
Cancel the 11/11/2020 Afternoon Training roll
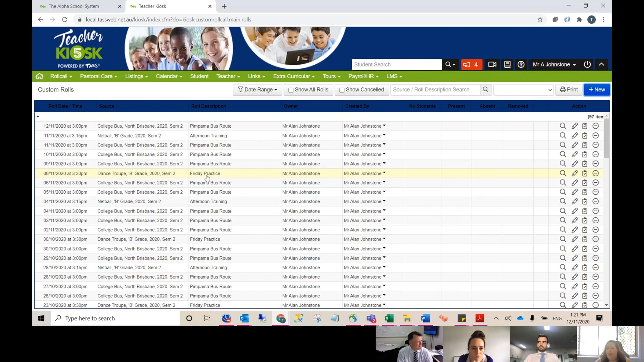tap(595, 136)
